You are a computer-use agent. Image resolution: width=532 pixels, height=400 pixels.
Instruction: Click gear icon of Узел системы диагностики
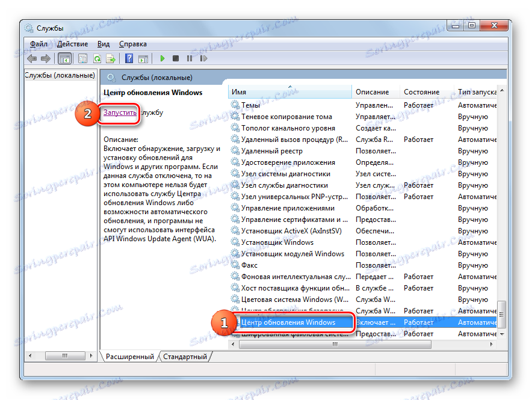pyautogui.click(x=235, y=174)
